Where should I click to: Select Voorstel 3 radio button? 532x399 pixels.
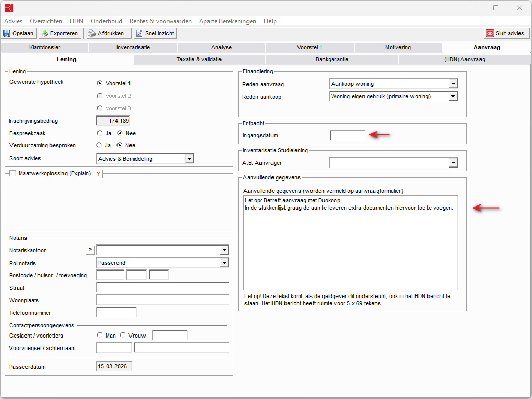point(99,108)
